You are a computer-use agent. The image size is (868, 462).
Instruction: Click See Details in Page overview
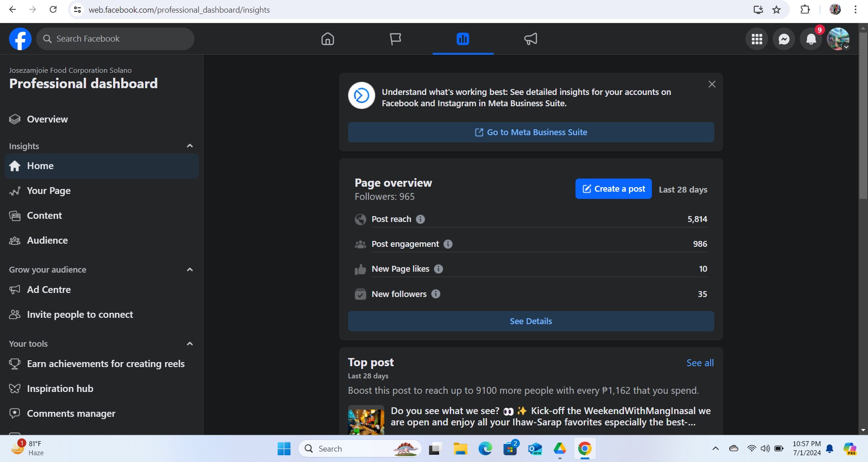tap(531, 321)
